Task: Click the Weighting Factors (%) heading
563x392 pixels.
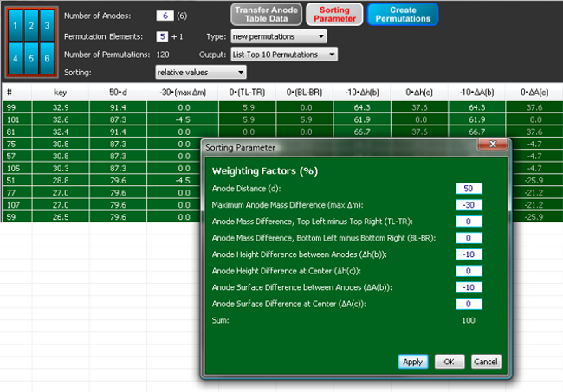Action: pos(265,171)
